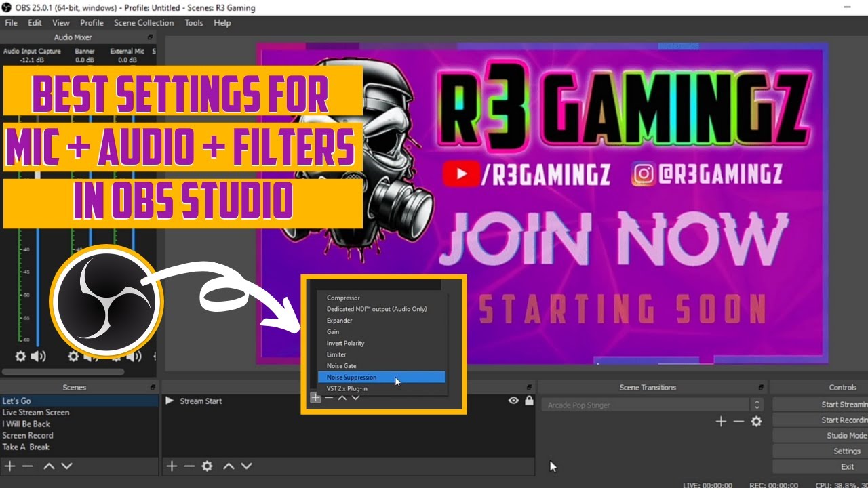
Task: Open source properties gear in Sources
Action: click(x=208, y=466)
